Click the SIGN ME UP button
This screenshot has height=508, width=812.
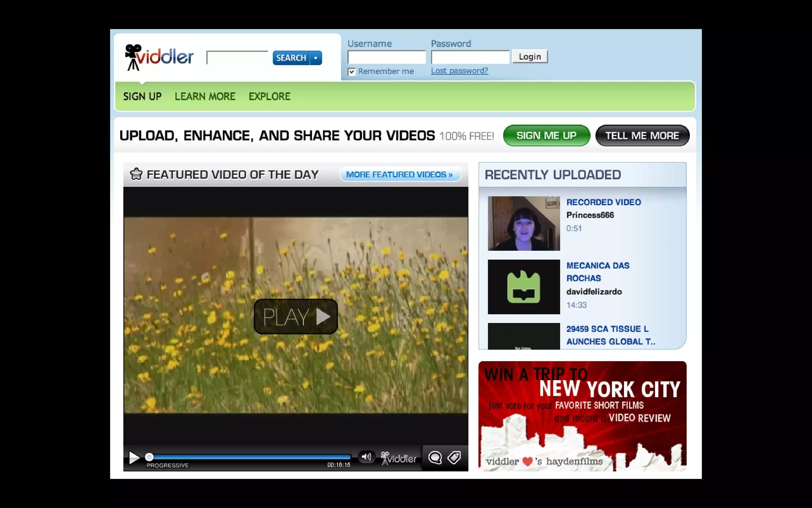[546, 136]
